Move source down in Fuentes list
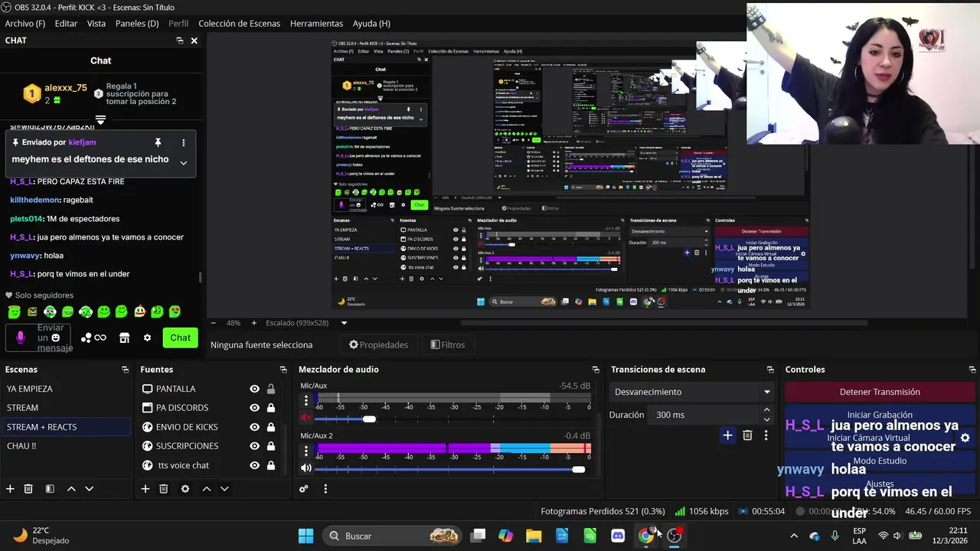Viewport: 980px width, 551px height. [224, 489]
